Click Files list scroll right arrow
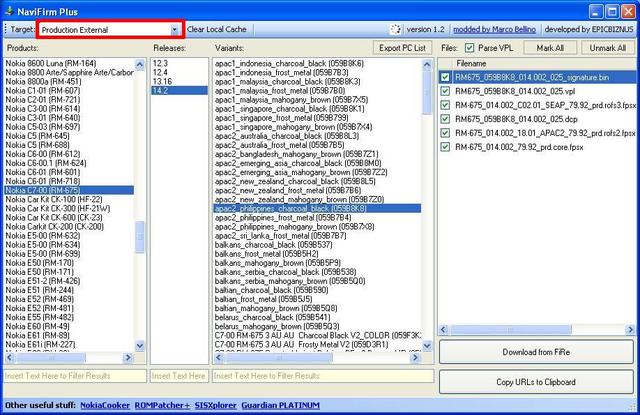Viewport: 640px width, 415px height. click(x=630, y=329)
